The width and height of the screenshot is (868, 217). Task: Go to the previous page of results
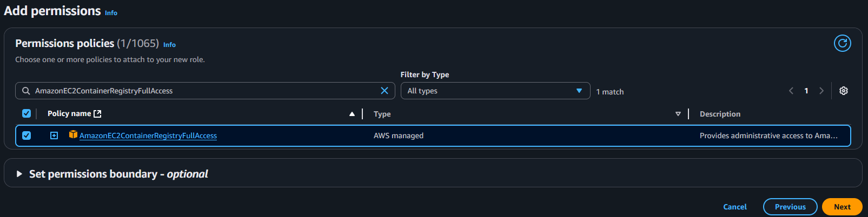pyautogui.click(x=791, y=91)
